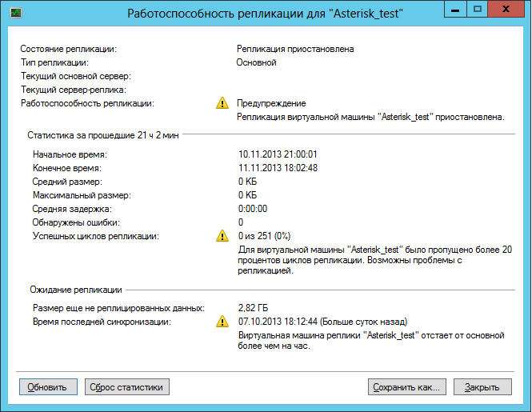Close the dialog with the red X button
The width and height of the screenshot is (532, 412).
pyautogui.click(x=507, y=10)
